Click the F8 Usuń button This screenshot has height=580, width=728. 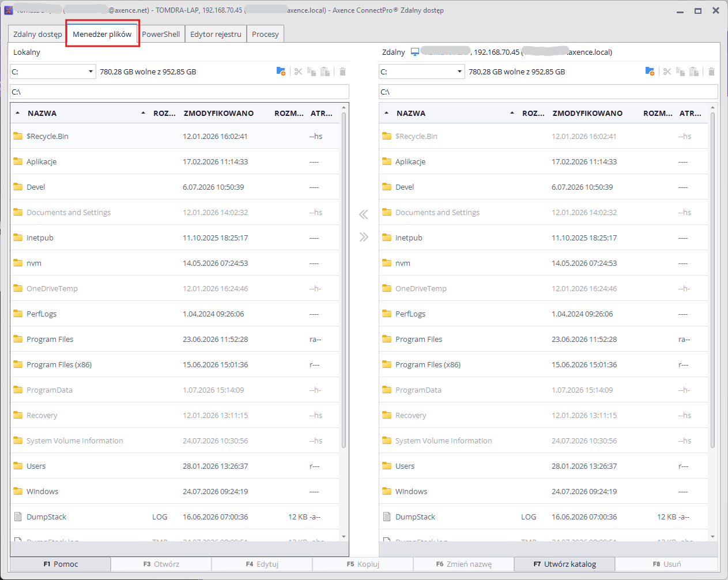pyautogui.click(x=667, y=564)
